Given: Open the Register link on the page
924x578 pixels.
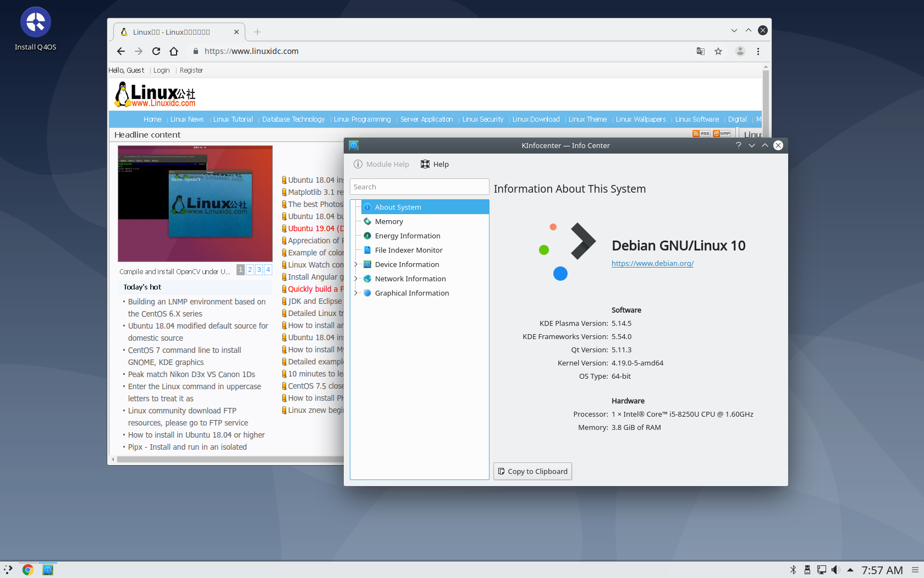Looking at the screenshot, I should (191, 70).
